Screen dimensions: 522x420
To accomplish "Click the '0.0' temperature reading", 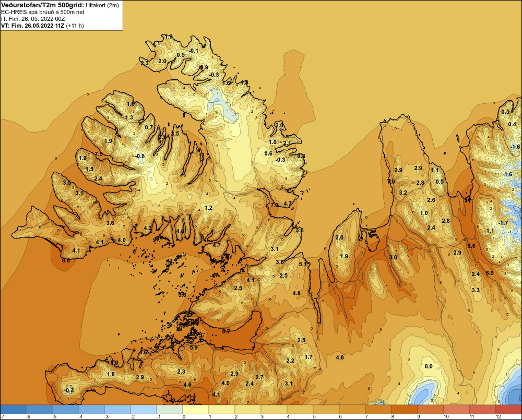I will tap(429, 366).
